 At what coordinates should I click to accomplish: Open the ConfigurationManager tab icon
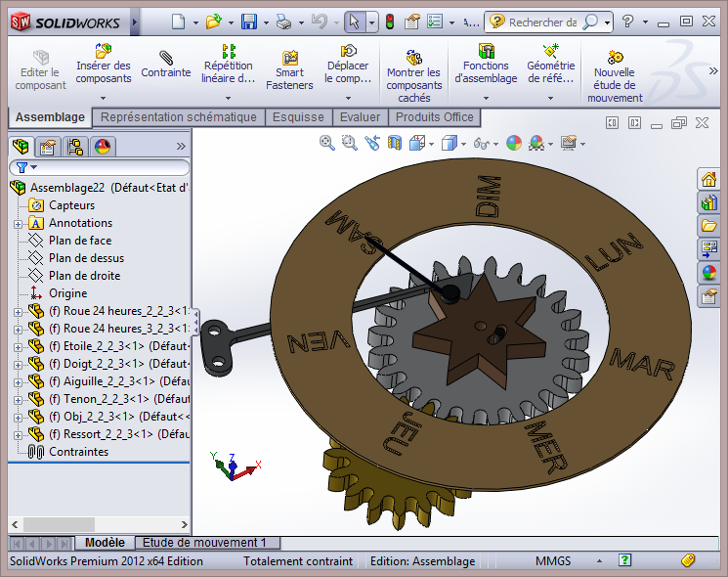pos(75,147)
